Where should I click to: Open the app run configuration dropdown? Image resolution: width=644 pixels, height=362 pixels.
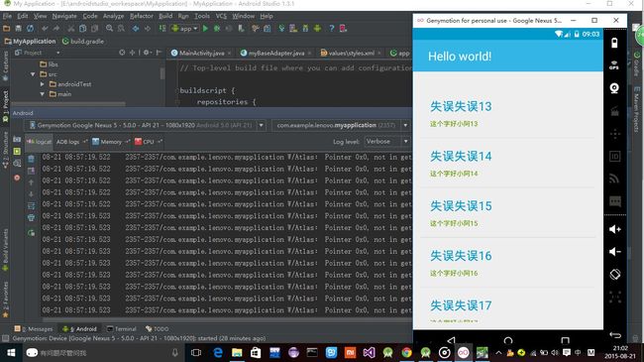point(185,29)
